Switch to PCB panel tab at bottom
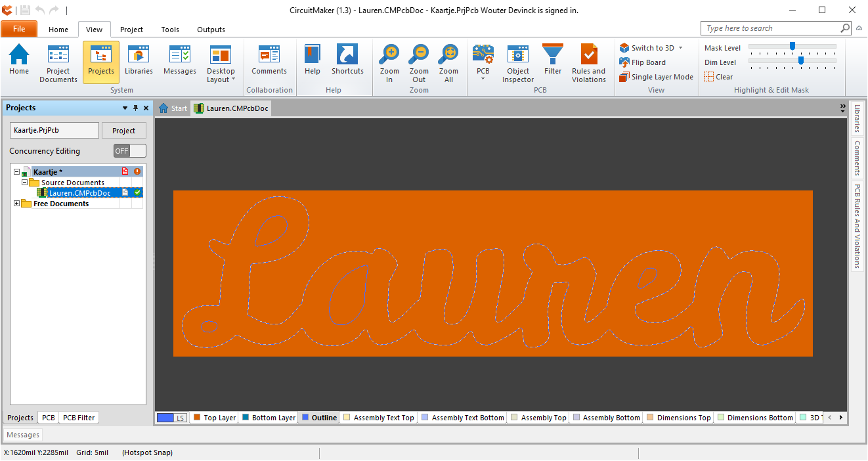The height and width of the screenshot is (461, 868). pos(49,418)
